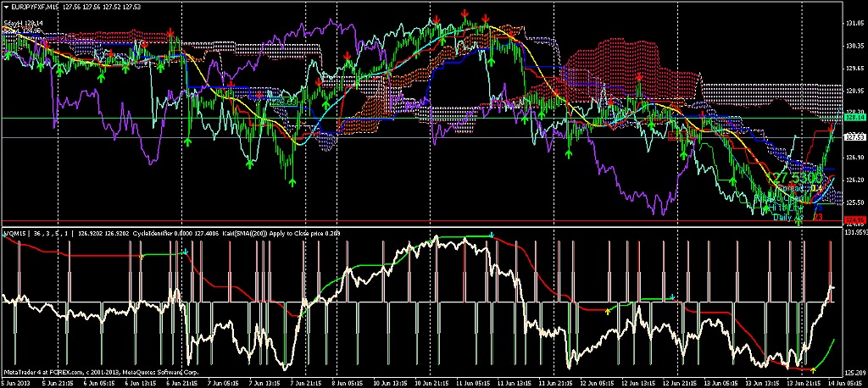Click the 12 Jun 21:15 time label
The image size is (868, 388).
coord(679,382)
